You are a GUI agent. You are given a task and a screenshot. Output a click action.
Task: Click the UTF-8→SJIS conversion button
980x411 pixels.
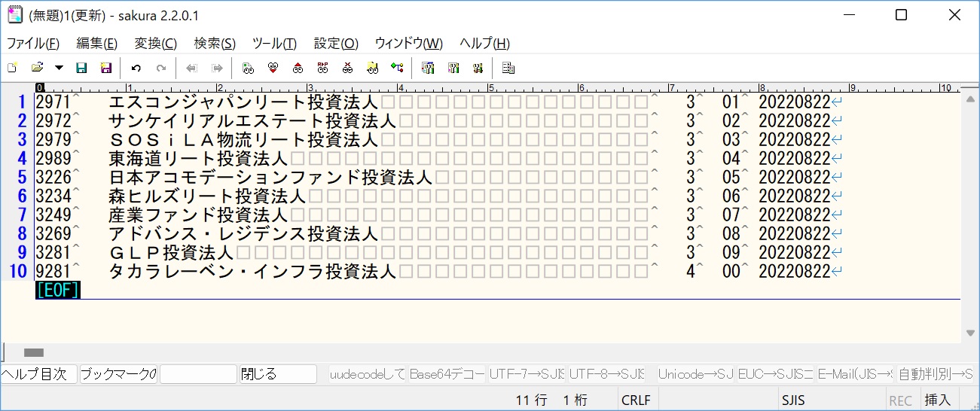(x=606, y=374)
